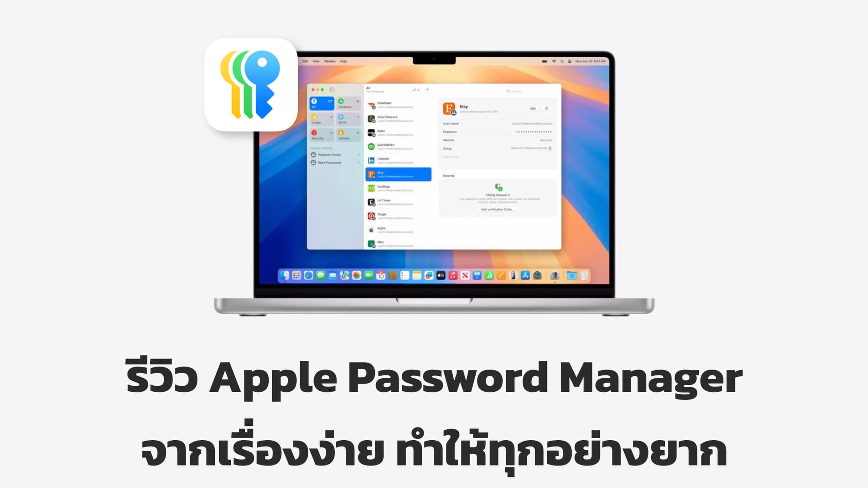868x488 pixels.
Task: Toggle the Group dropdown for Etsy
Action: (x=549, y=148)
